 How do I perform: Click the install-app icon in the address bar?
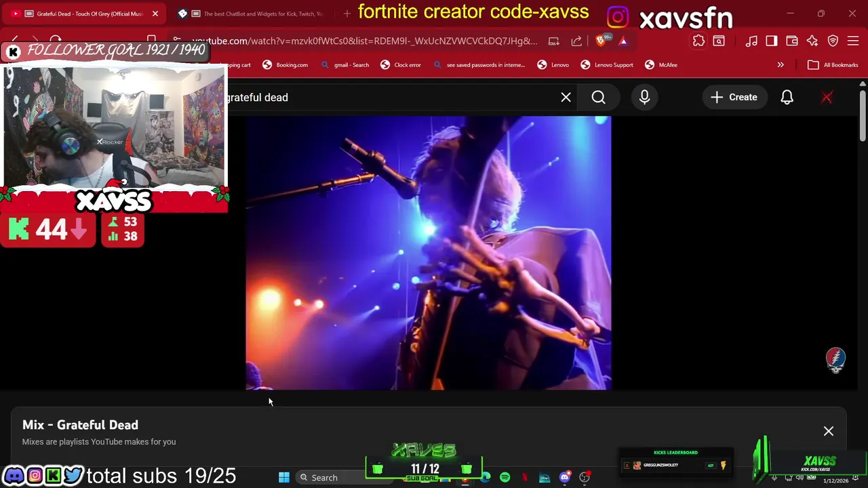tap(553, 41)
